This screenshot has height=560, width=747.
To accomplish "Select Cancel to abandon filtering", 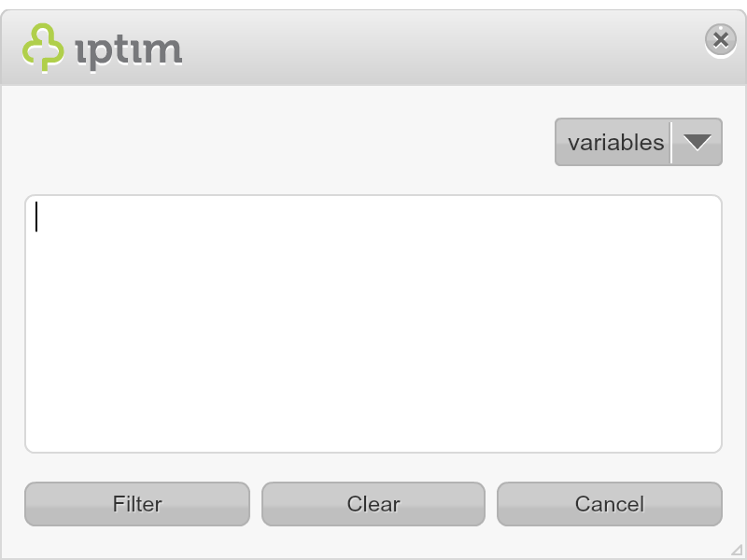I will pos(610,504).
